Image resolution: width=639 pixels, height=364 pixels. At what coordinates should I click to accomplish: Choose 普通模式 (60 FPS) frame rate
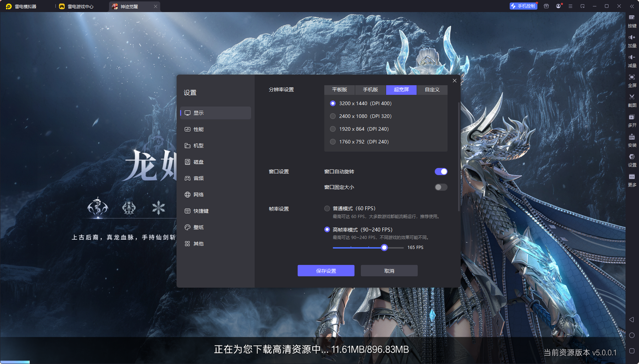[x=350, y=208]
